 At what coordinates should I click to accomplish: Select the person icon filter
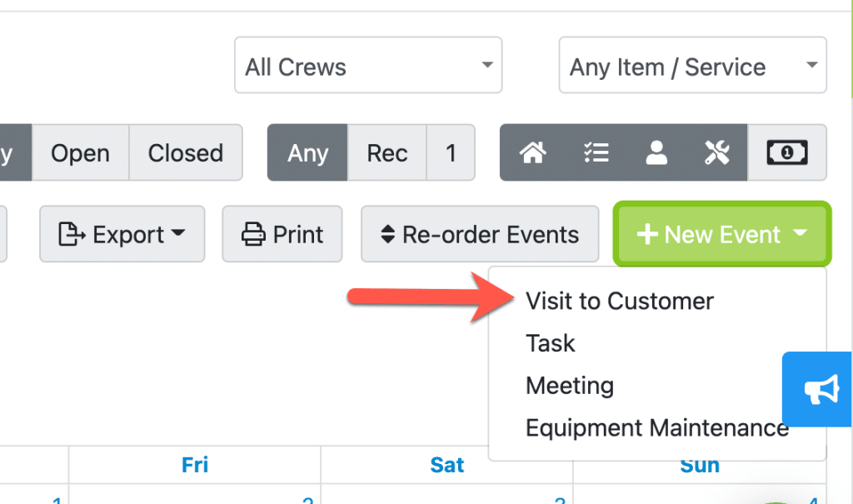656,152
